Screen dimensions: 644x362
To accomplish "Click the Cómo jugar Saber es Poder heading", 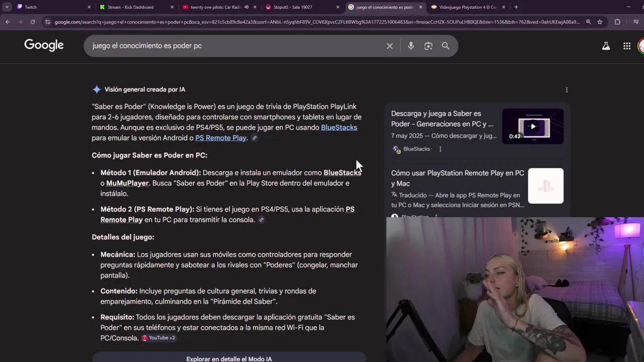I will pos(149,155).
